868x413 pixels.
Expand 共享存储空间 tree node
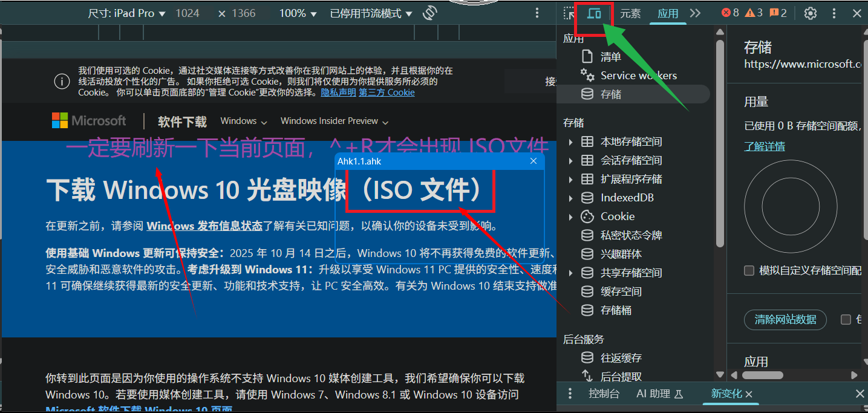pos(570,273)
